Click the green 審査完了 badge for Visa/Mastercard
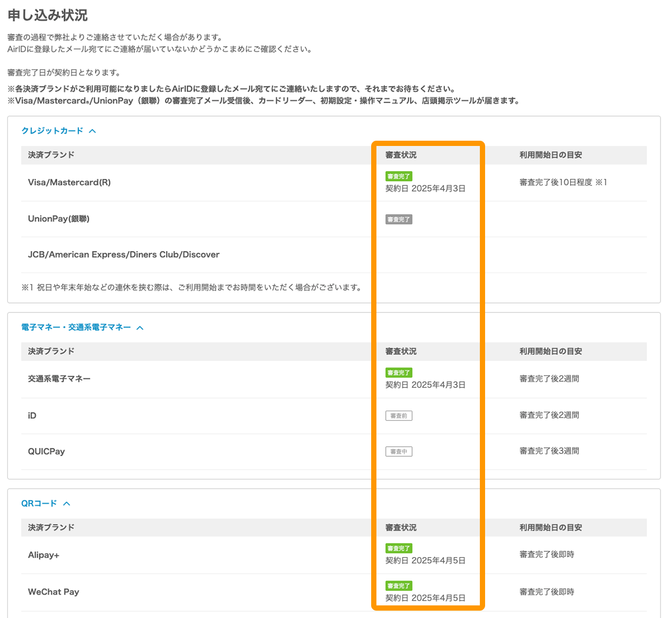The height and width of the screenshot is (618, 672). (398, 176)
